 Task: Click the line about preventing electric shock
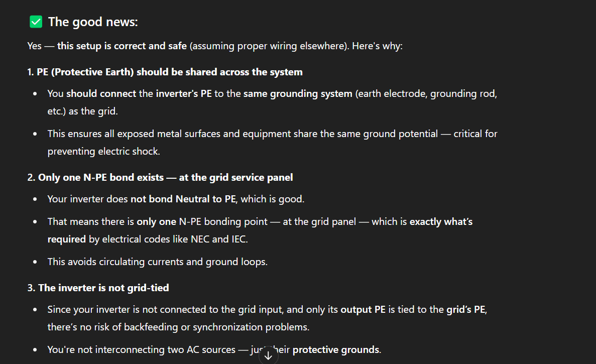(103, 151)
